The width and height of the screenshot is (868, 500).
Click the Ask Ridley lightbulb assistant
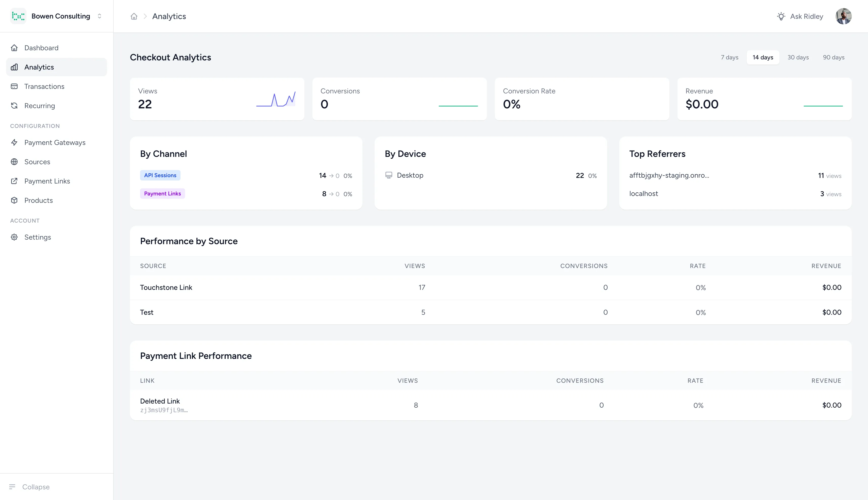pyautogui.click(x=781, y=16)
